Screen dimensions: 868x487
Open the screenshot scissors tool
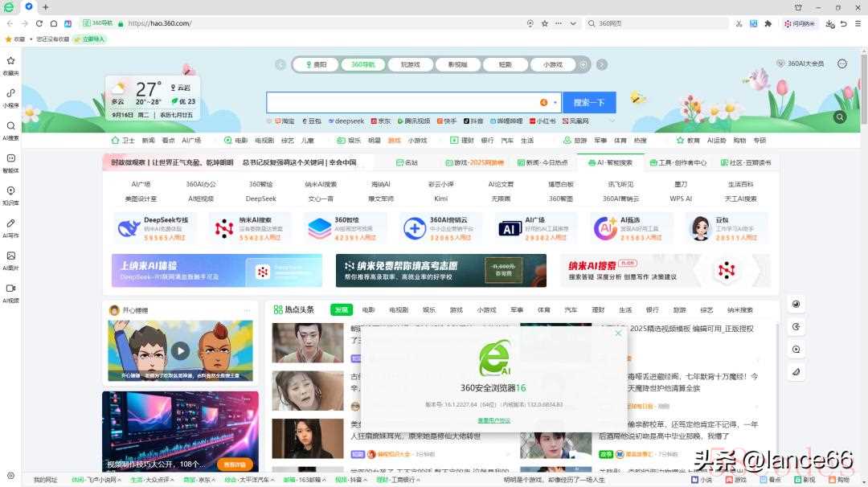click(739, 24)
